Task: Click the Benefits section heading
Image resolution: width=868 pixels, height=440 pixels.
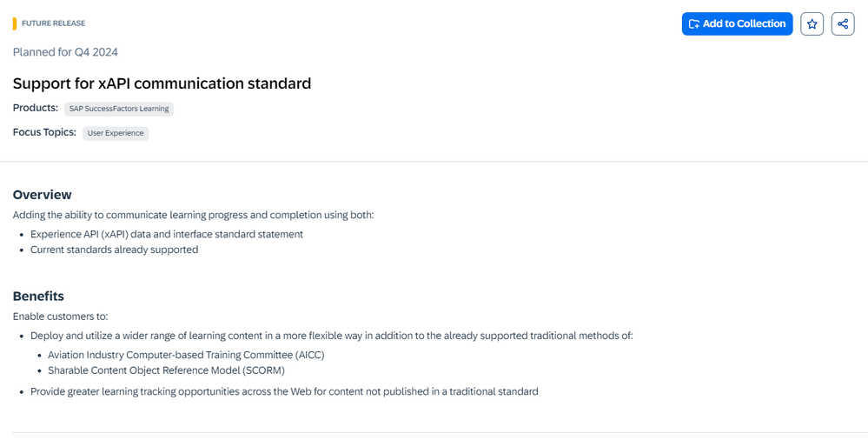Action: click(x=38, y=296)
